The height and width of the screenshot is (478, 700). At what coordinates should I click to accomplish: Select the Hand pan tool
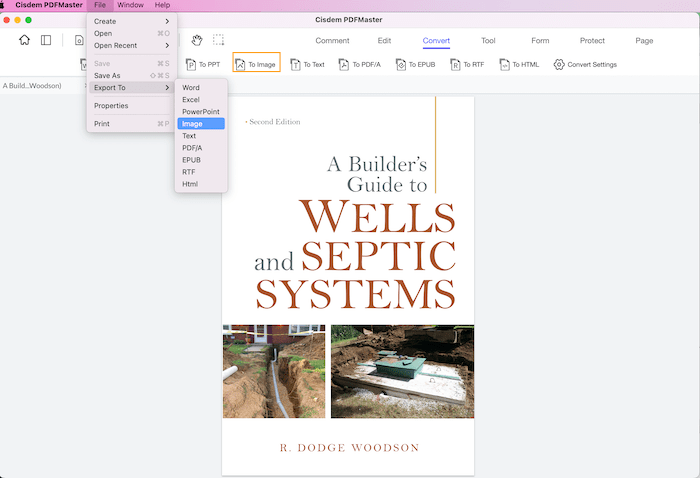pyautogui.click(x=197, y=40)
